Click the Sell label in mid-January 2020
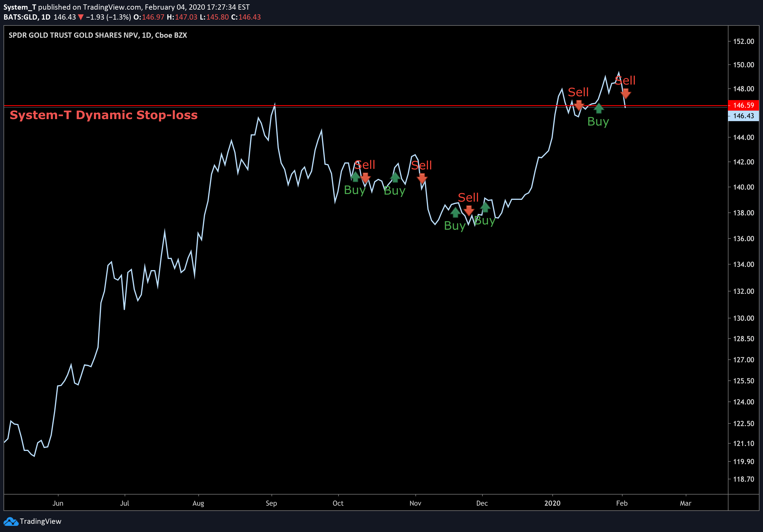 coord(578,92)
